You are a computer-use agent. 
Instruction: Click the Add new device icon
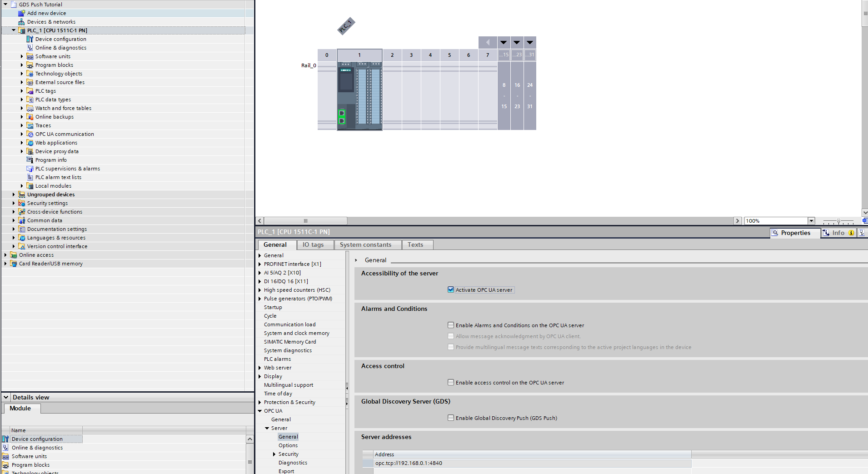(21, 13)
